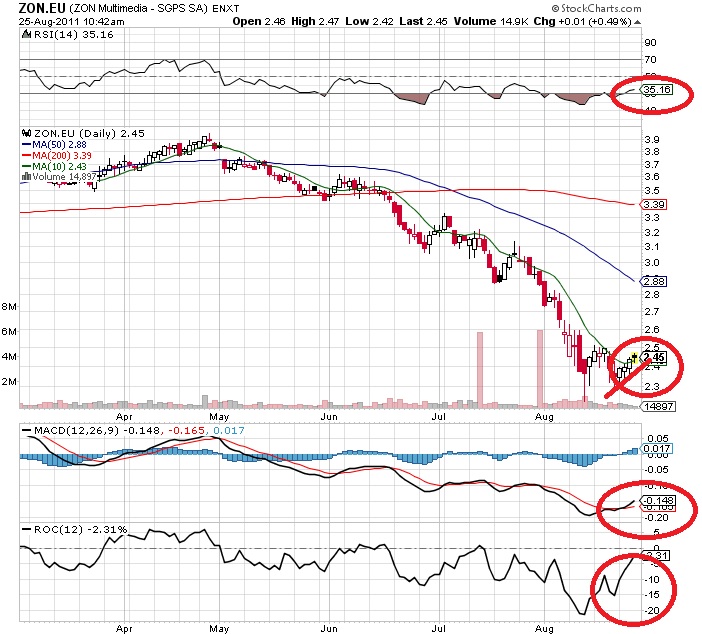Click the ZON.EU ticker symbol title
This screenshot has width=702, height=634.
(42, 8)
